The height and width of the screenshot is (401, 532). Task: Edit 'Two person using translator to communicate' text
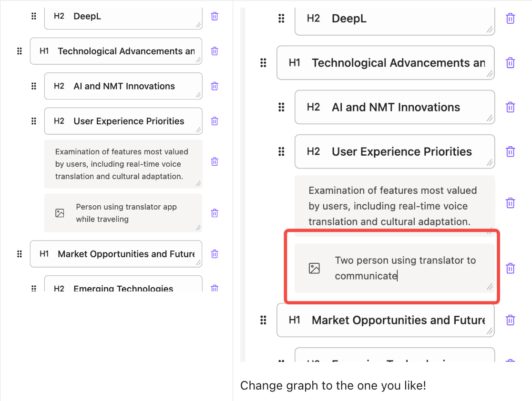405,268
